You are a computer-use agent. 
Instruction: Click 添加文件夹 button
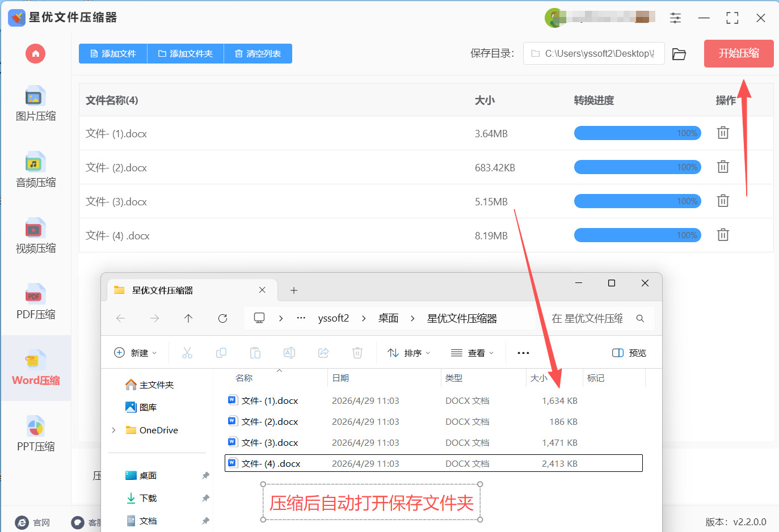[x=186, y=54]
